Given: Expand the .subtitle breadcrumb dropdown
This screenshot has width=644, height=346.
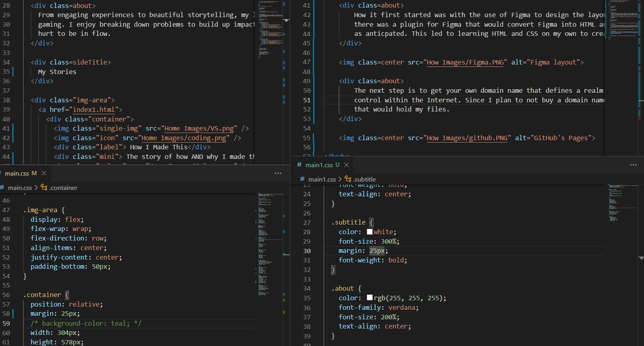Looking at the screenshot, I should click(365, 179).
